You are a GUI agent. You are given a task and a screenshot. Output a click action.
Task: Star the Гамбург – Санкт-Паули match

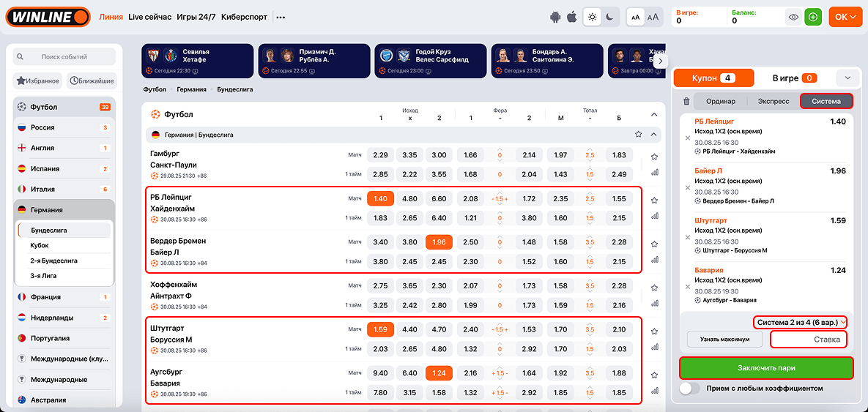click(654, 157)
